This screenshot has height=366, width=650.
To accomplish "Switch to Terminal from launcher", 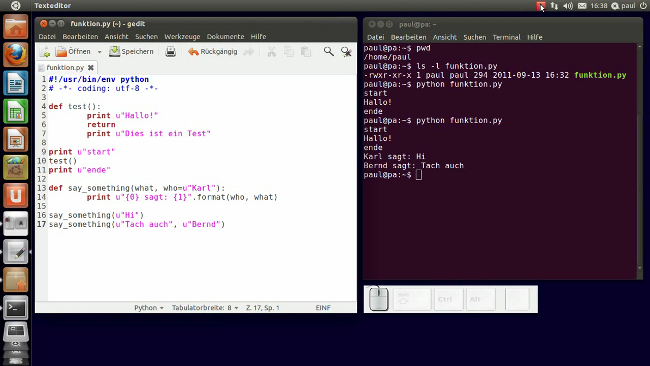I will point(16,308).
